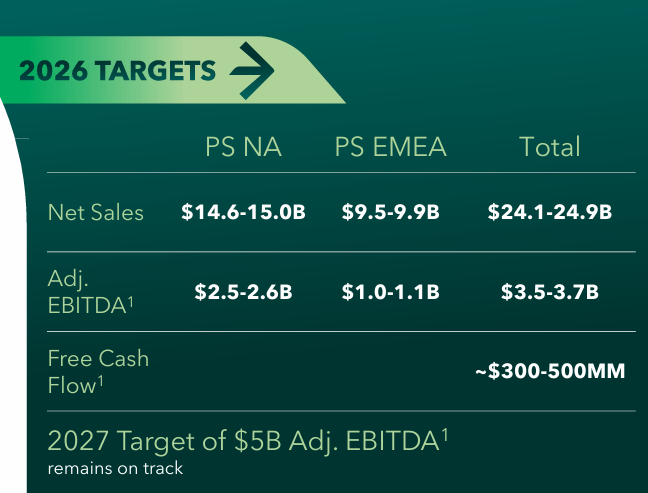This screenshot has height=493, width=648.
Task: Click the arrow icon beside 2026 Targets
Action: click(252, 71)
